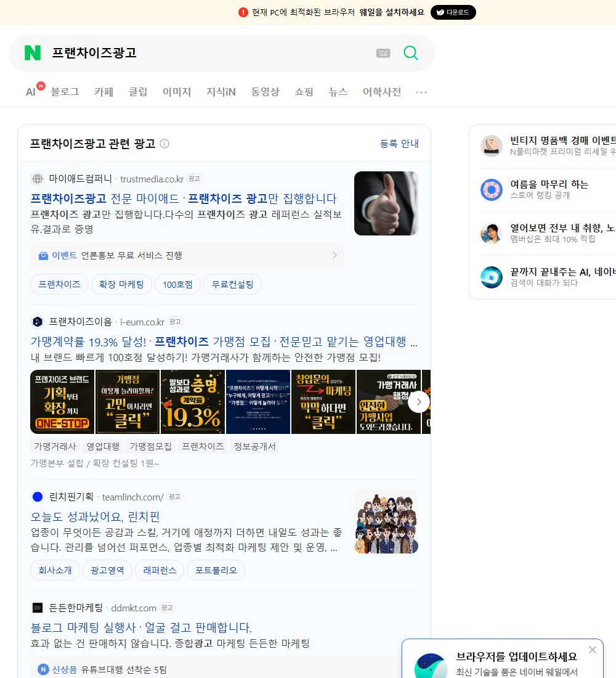616x678 pixels.
Task: Click the 프랜차이즈 pill under 마이애드컴퍼니
Action: pos(59,284)
